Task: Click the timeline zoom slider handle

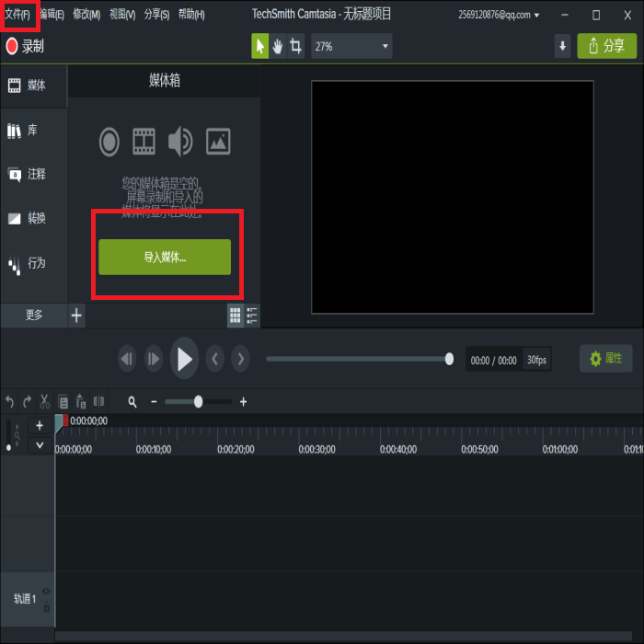Action: point(199,402)
